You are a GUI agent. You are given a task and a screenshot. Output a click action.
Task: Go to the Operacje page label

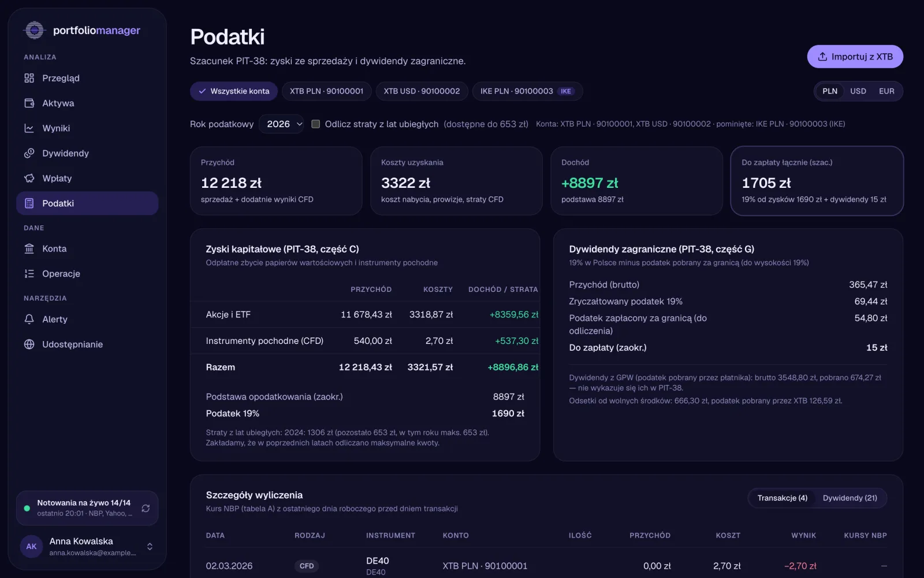click(x=61, y=273)
